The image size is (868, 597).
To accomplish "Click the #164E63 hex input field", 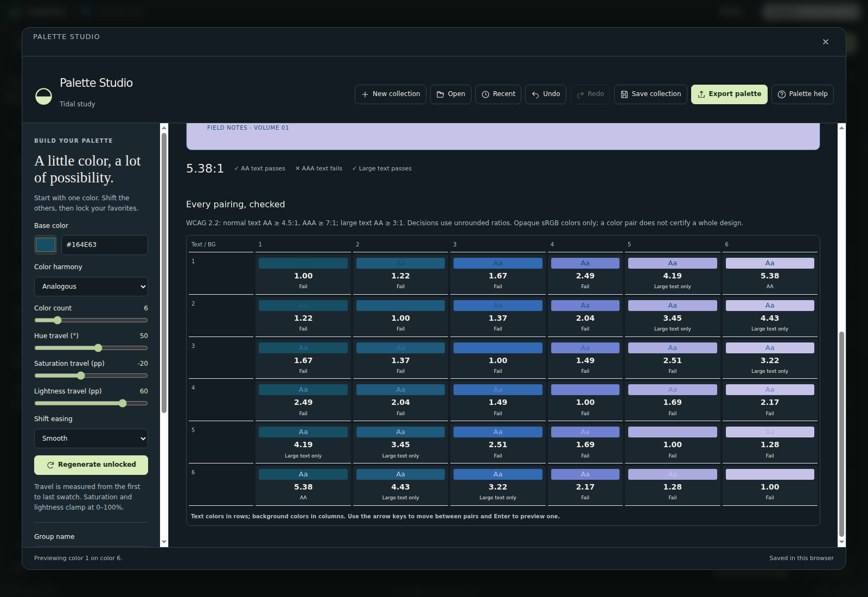I will [x=105, y=245].
